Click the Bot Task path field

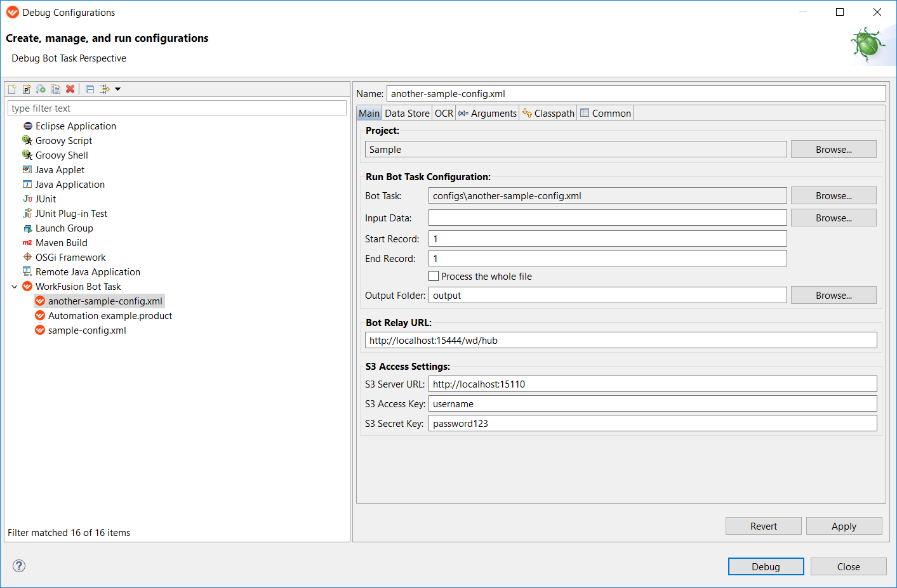coord(608,196)
